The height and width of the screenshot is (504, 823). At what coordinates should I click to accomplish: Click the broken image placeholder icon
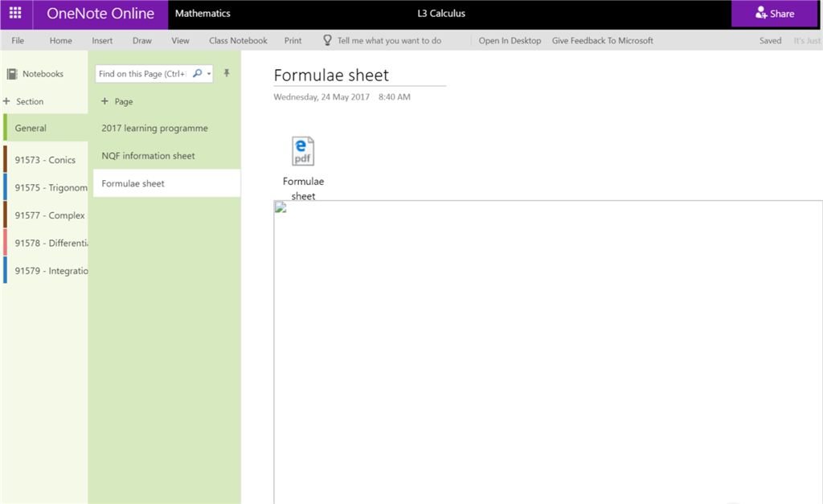pos(280,207)
